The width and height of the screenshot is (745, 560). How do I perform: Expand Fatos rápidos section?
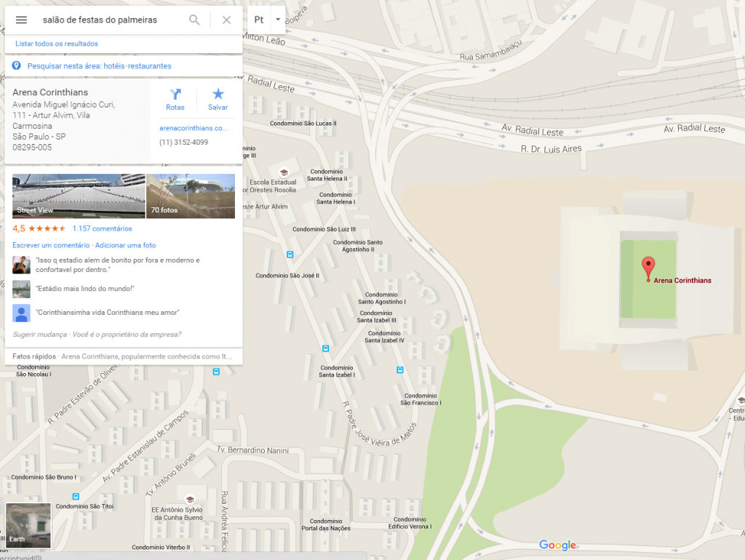[124, 356]
